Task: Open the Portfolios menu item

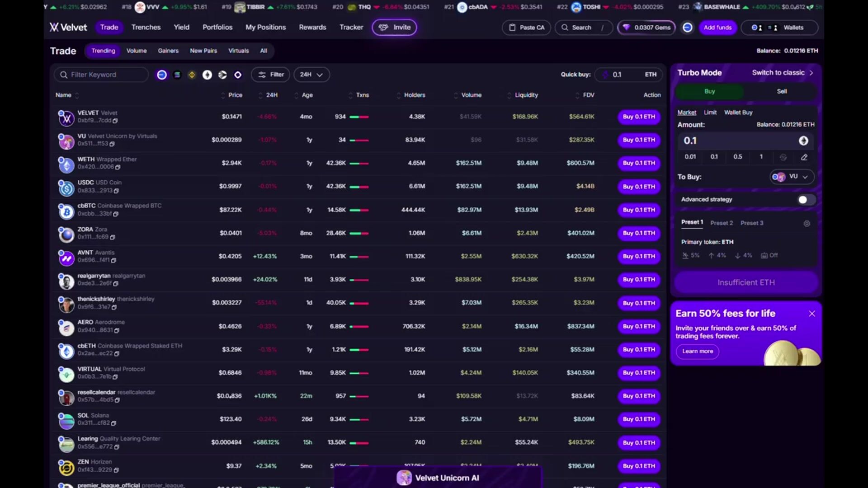Action: pos(217,27)
